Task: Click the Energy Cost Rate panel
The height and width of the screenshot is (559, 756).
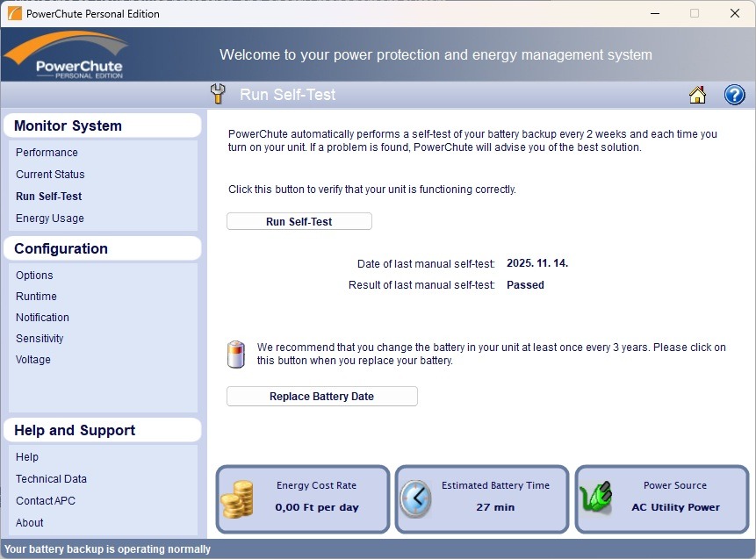Action: (303, 499)
